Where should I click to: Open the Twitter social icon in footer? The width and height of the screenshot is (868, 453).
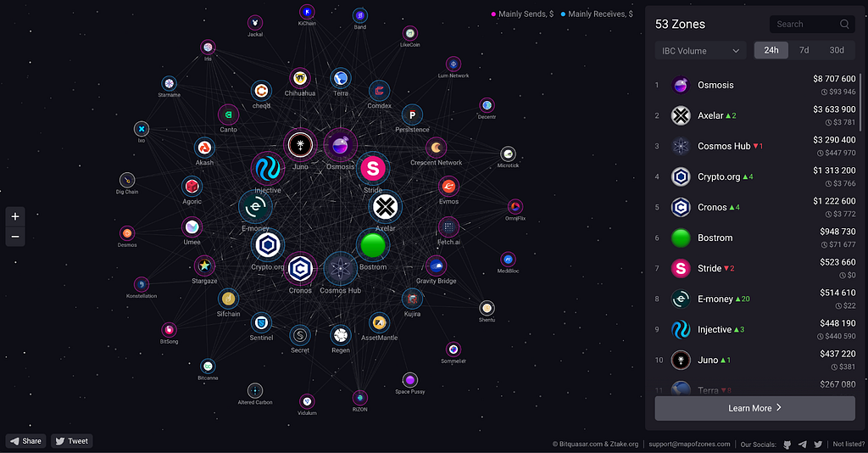click(x=818, y=445)
